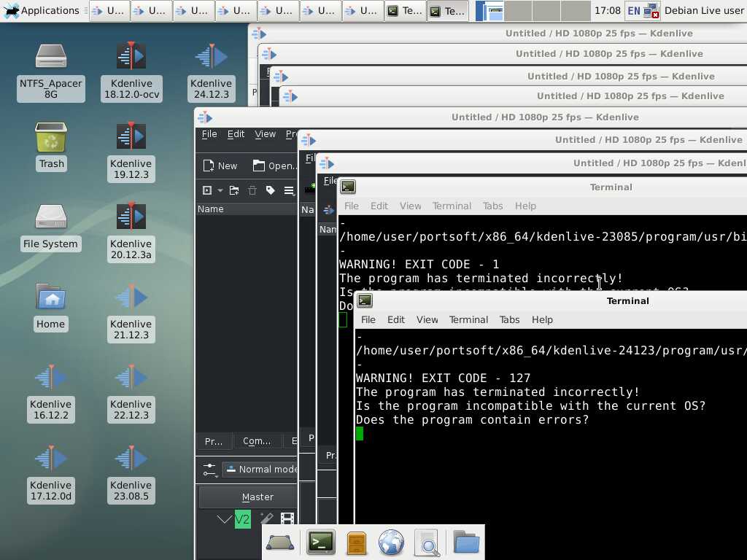747x560 pixels.
Task: Toggle V2 track effects pencil icon
Action: [266, 518]
